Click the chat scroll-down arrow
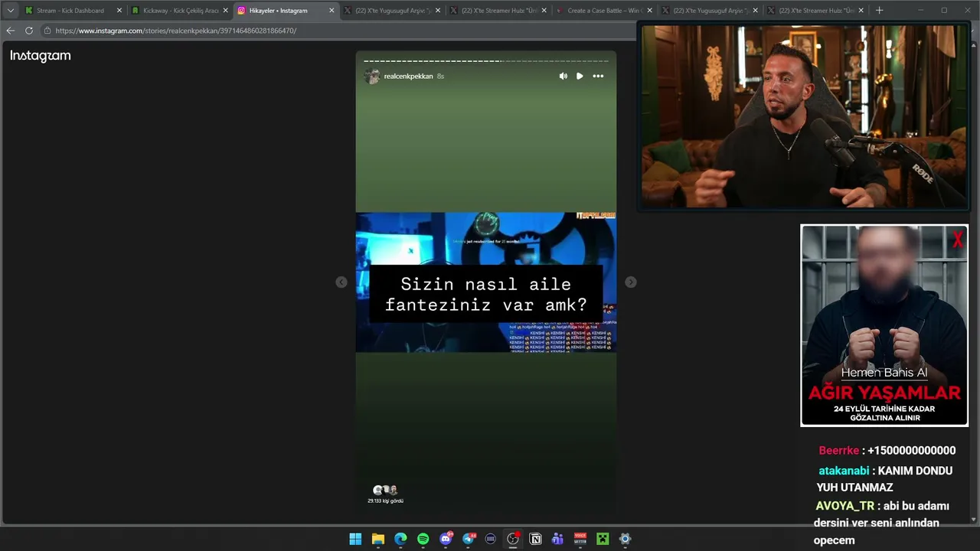This screenshot has height=551, width=980. pyautogui.click(x=973, y=520)
